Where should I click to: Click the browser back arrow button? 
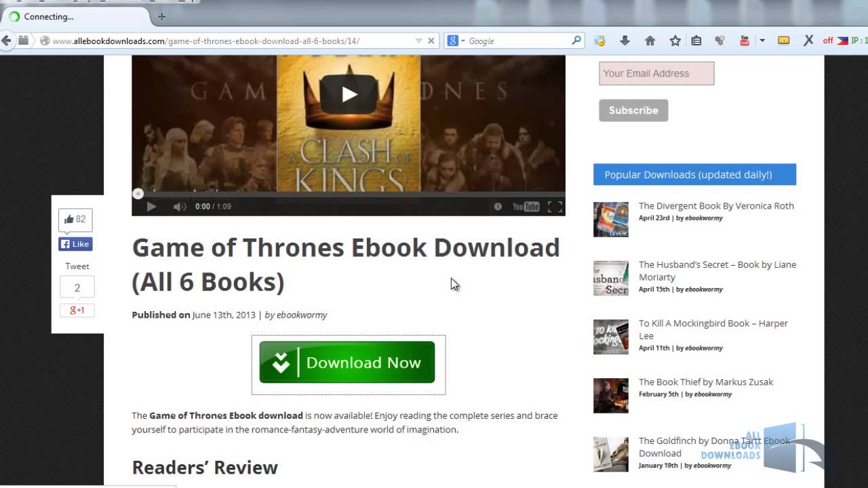tap(6, 41)
